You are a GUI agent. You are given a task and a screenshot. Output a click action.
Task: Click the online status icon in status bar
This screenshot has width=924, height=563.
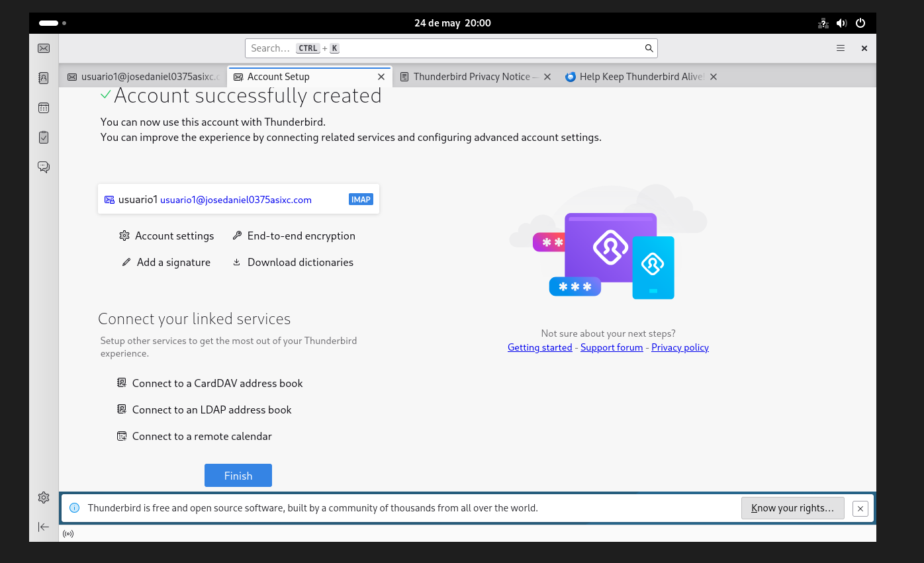[x=68, y=534]
